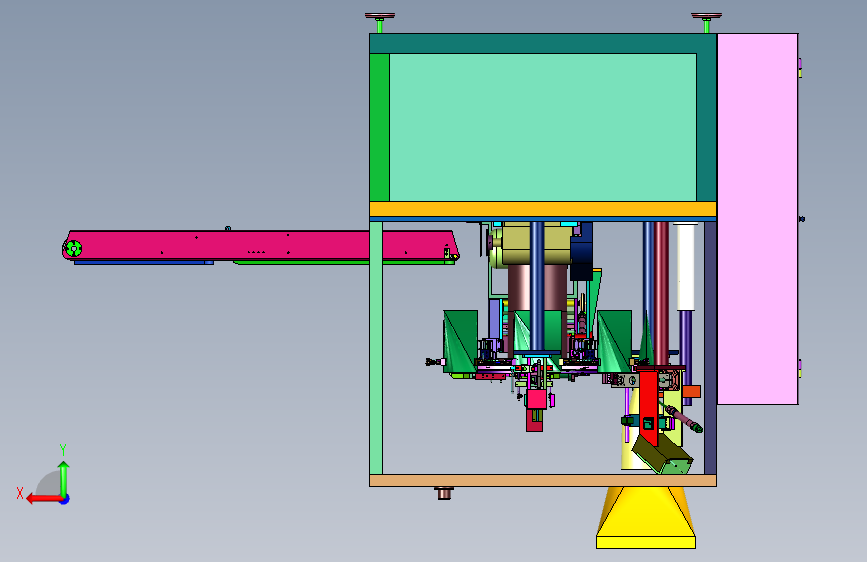Select the olive green angled chute
The height and width of the screenshot is (562, 867).
(662, 454)
